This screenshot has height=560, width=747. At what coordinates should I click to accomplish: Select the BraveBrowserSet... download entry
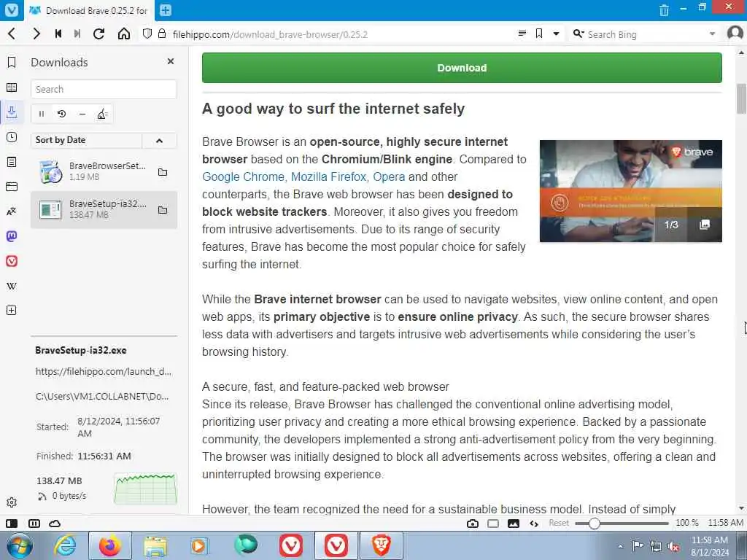[104, 171]
